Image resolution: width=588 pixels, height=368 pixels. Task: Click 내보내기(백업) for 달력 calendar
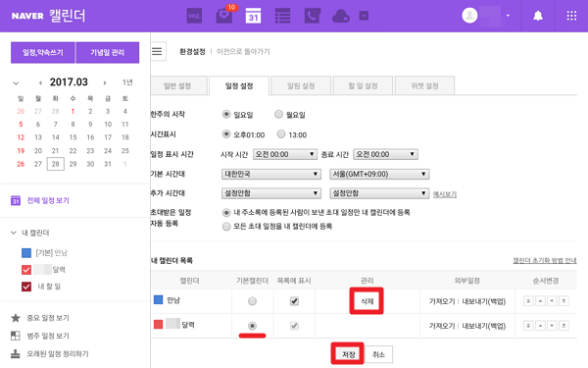pos(484,326)
